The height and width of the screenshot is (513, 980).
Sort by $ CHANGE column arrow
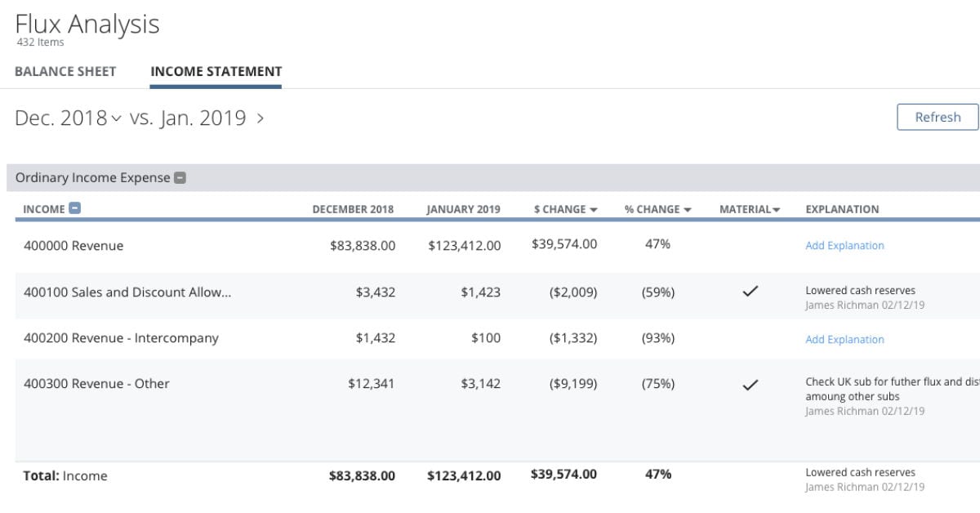(594, 210)
